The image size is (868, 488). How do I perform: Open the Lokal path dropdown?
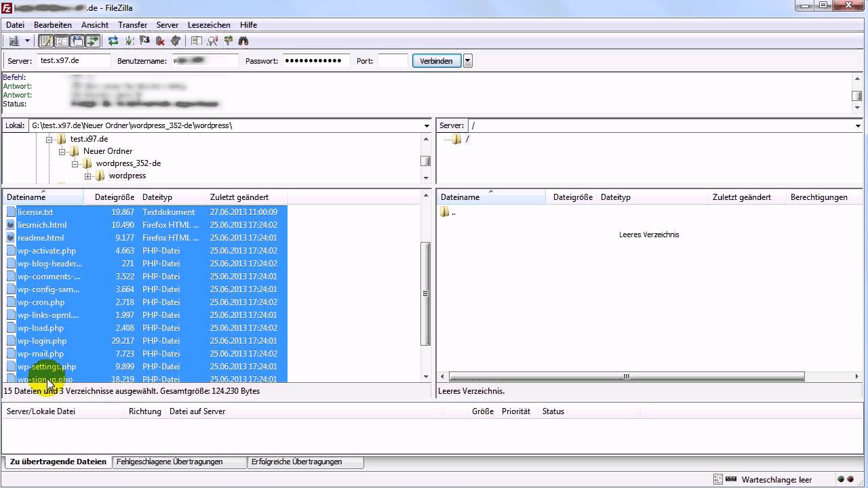click(x=427, y=125)
